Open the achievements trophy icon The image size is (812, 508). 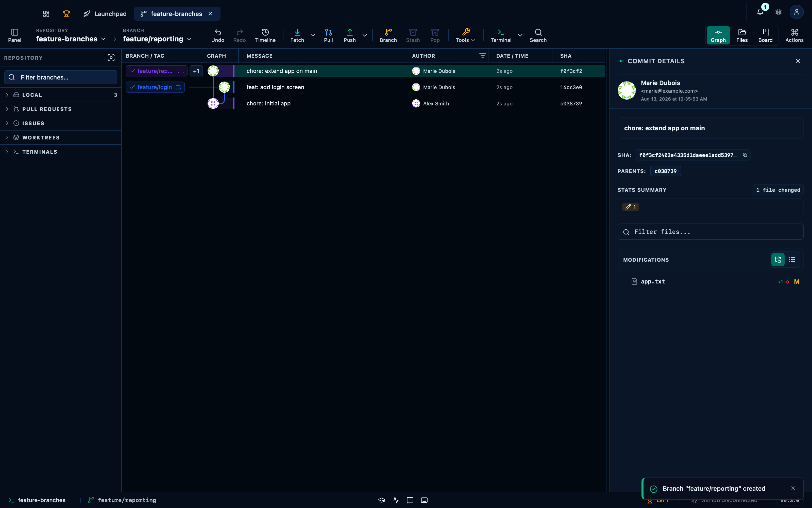tap(66, 14)
